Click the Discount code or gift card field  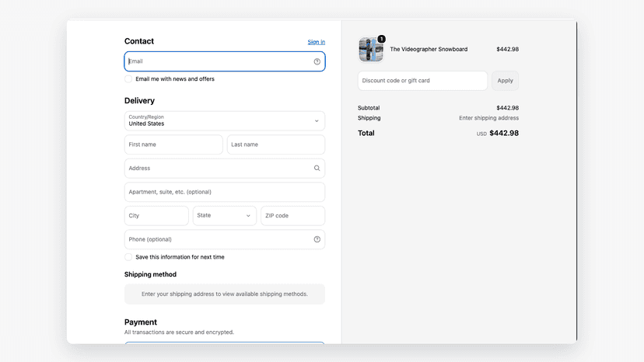click(x=422, y=81)
